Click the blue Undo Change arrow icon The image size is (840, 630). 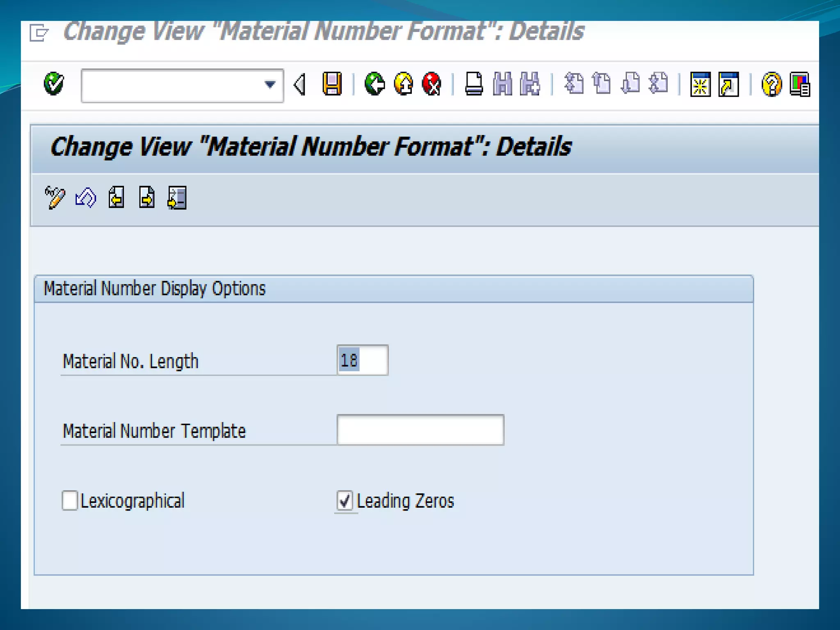[x=86, y=198]
